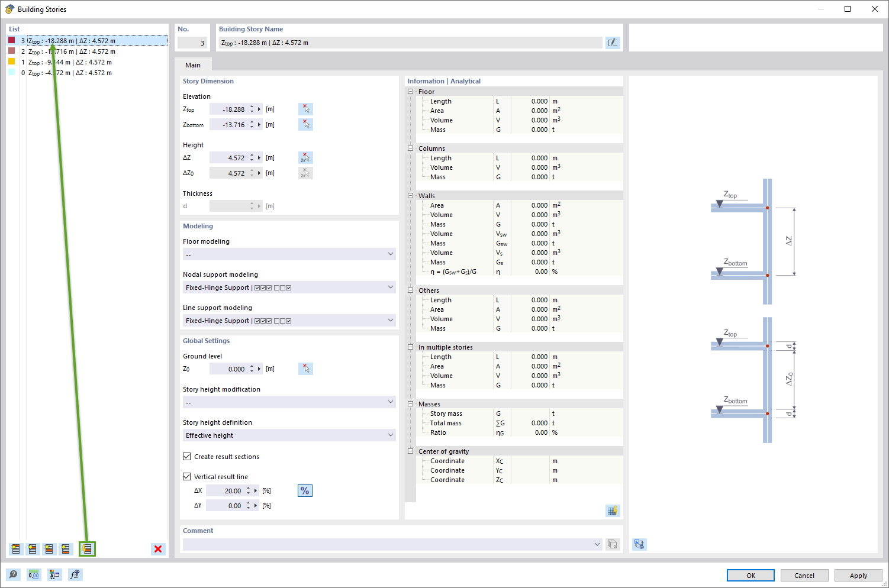
Task: Click the Comment text field
Action: click(x=387, y=544)
